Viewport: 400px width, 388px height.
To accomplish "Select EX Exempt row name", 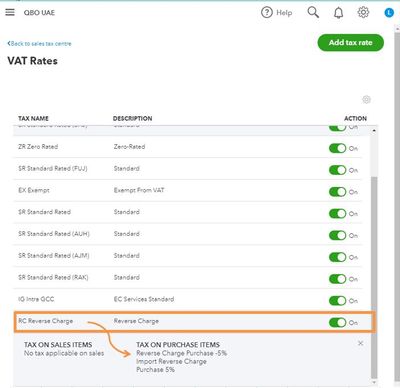I will tap(34, 190).
